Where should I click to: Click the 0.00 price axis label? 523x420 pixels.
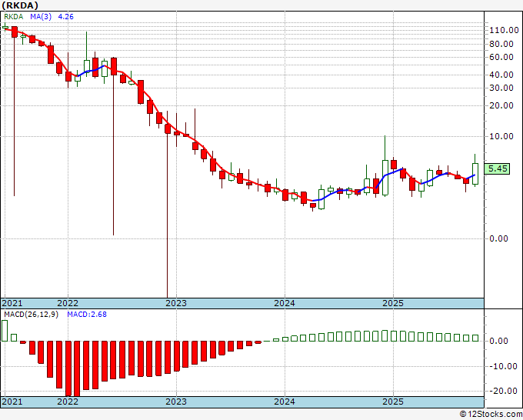498,238
